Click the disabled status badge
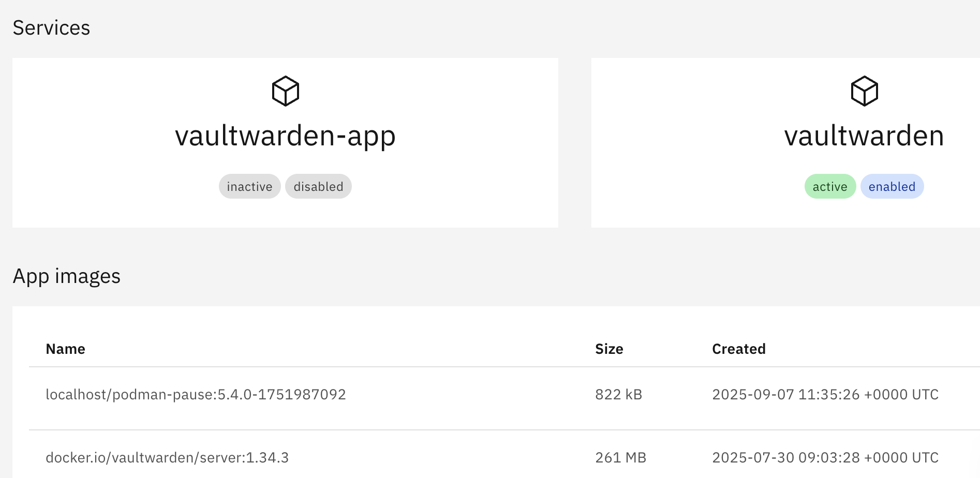The height and width of the screenshot is (478, 980). pyautogui.click(x=318, y=187)
